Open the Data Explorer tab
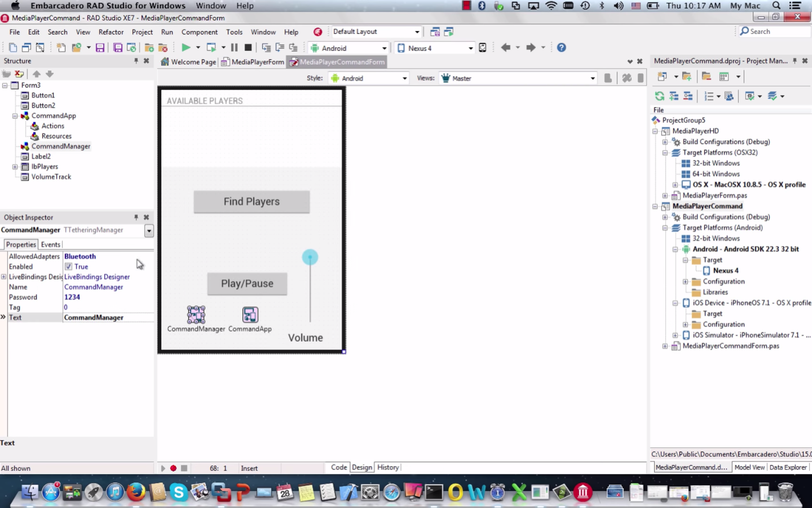This screenshot has width=812, height=508. click(788, 467)
